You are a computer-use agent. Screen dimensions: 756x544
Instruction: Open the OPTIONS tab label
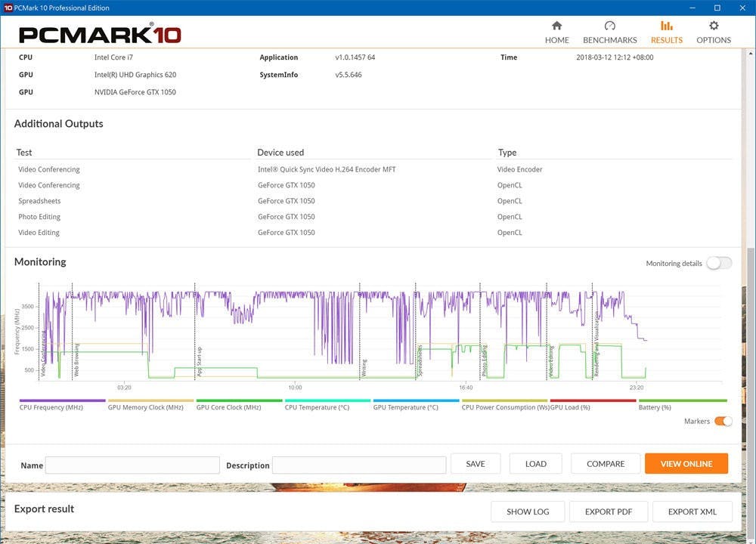(x=714, y=40)
